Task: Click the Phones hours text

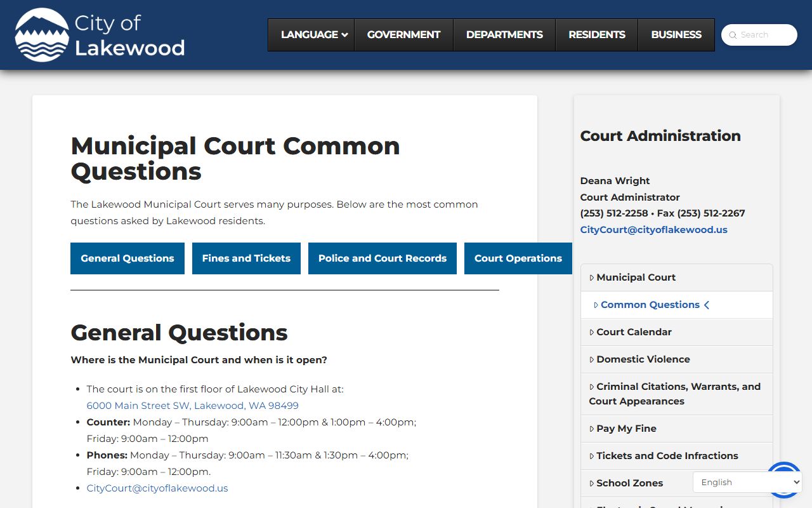Action: coord(248,464)
